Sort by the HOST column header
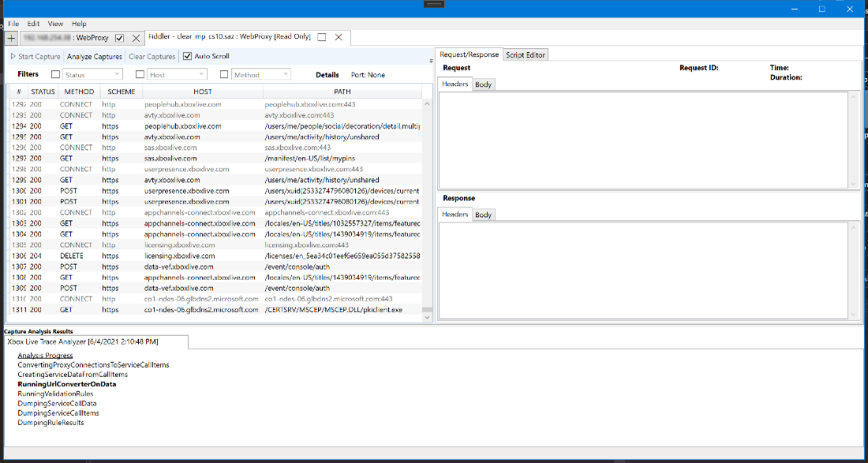This screenshot has width=868, height=463. [x=203, y=91]
